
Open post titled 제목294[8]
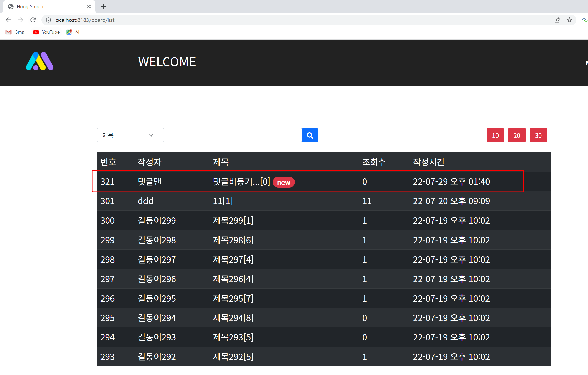pos(233,318)
